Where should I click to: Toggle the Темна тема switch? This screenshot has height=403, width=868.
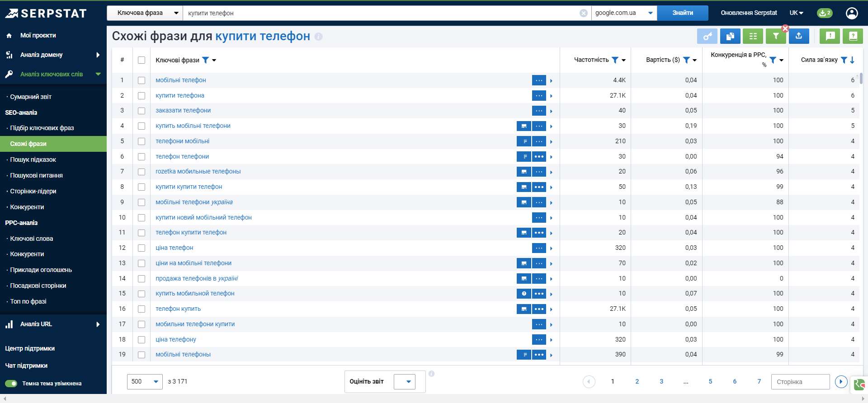[11, 384]
